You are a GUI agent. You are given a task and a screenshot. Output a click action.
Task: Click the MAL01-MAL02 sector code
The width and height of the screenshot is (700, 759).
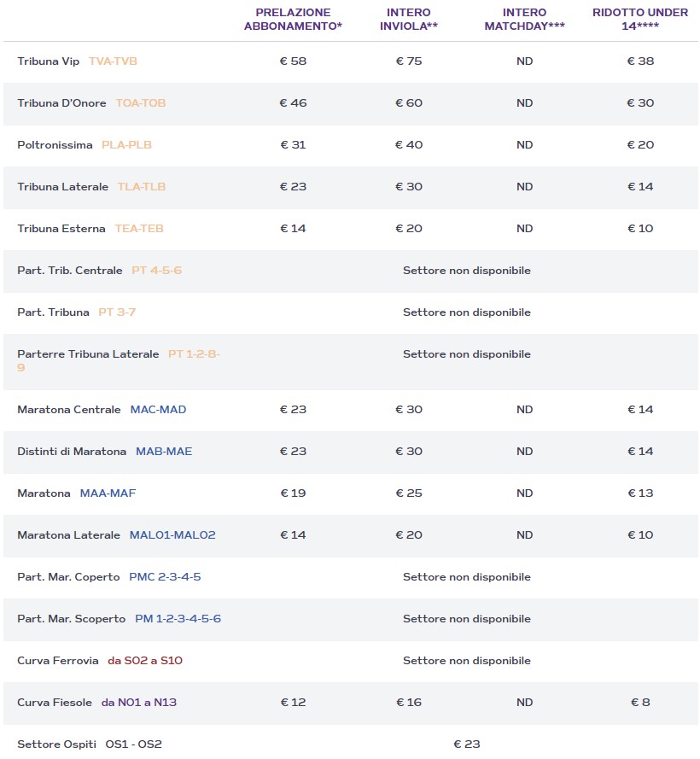[x=172, y=535]
